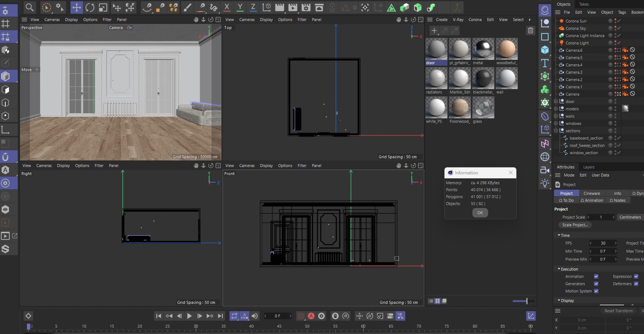Select the Move tool in top toolbar
Image resolution: width=644 pixels, height=334 pixels.
point(76,7)
